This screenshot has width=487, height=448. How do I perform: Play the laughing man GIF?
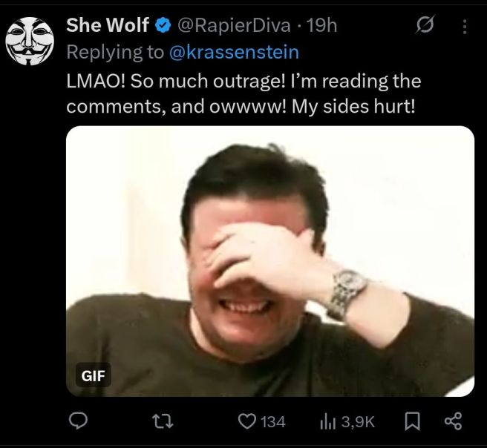(x=269, y=261)
